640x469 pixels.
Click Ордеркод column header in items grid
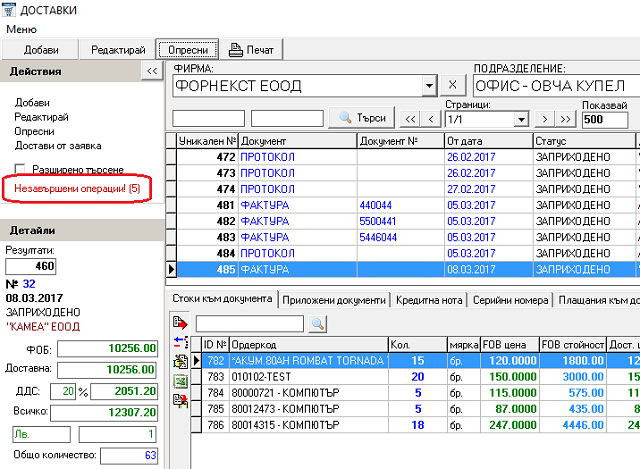[309, 345]
